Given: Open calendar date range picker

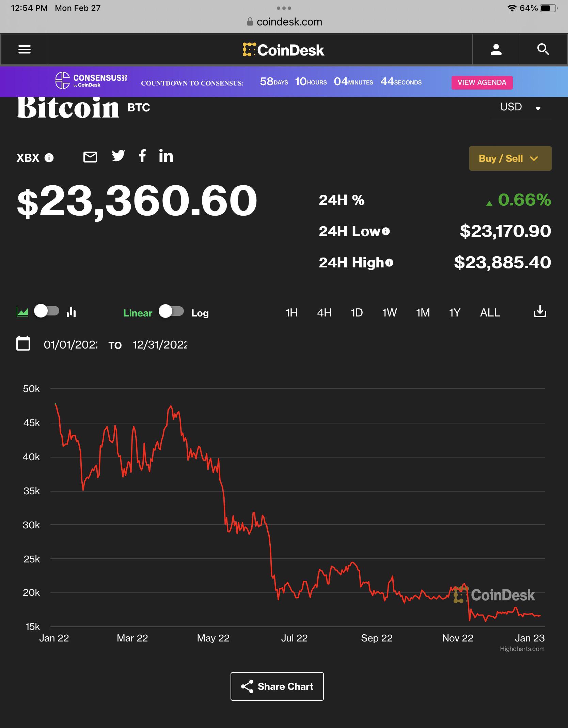Looking at the screenshot, I should coord(23,343).
